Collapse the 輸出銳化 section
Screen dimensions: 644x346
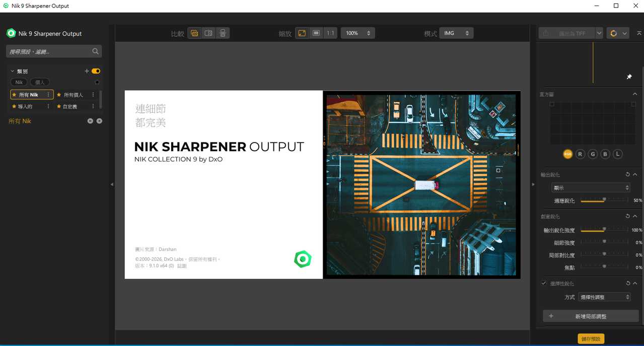[635, 174]
